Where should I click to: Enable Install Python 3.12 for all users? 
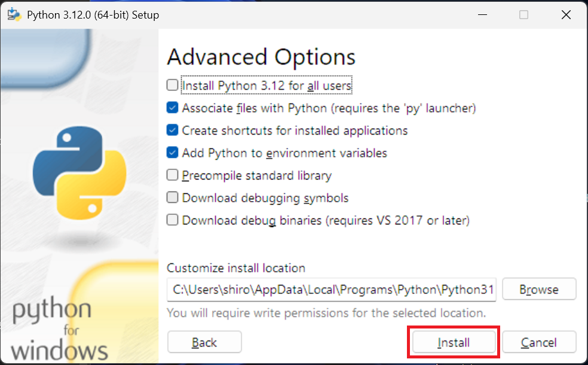pyautogui.click(x=173, y=85)
